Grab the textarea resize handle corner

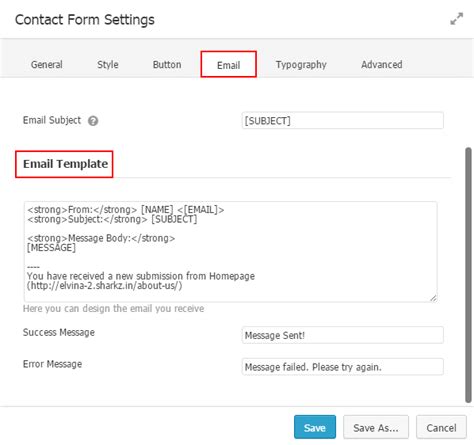click(433, 298)
